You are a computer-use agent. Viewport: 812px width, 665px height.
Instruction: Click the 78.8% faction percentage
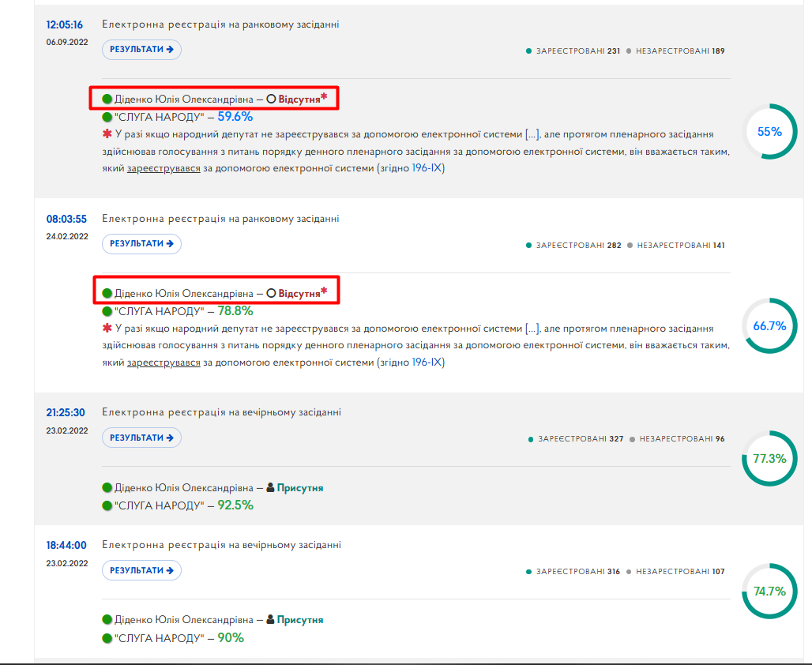pyautogui.click(x=235, y=310)
